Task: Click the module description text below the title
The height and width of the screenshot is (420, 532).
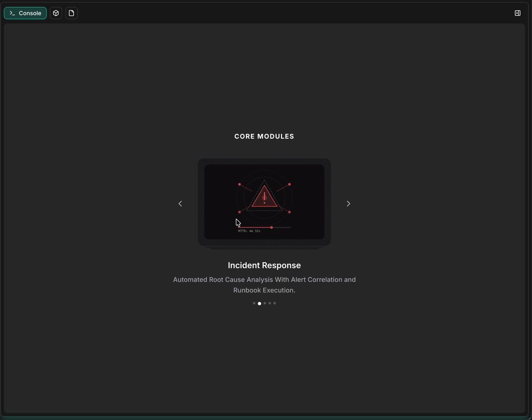Action: point(264,285)
